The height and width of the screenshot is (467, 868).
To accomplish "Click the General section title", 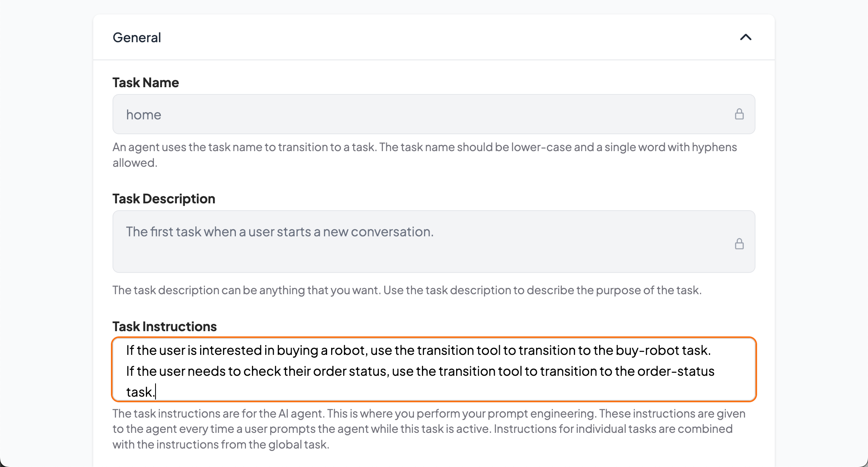I will click(137, 37).
